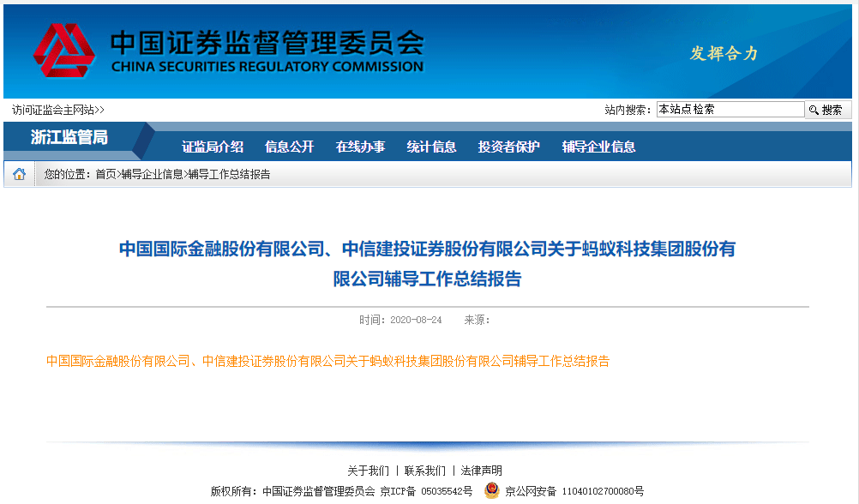Open the 投资者保护 menu
The width and height of the screenshot is (859, 504).
coord(509,147)
